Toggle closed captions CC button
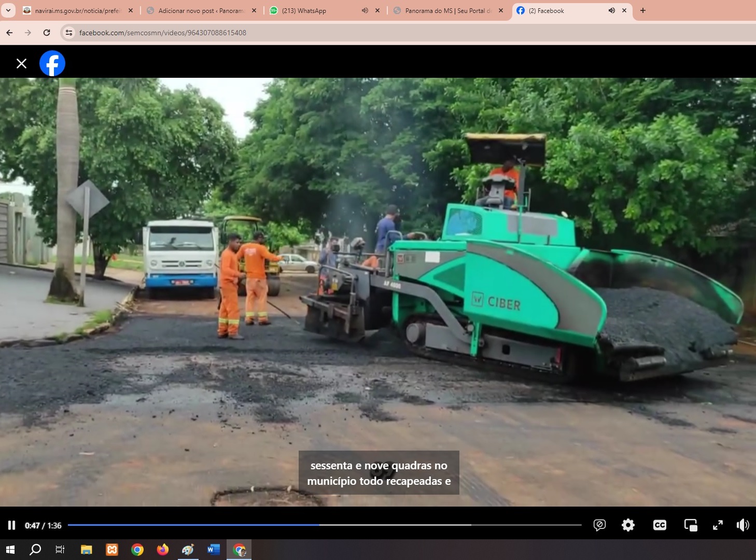 (x=660, y=525)
